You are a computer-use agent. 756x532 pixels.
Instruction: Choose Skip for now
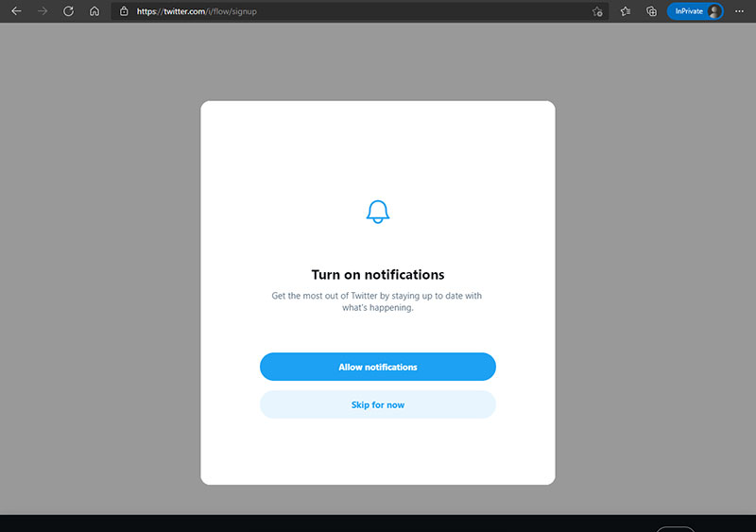click(378, 404)
